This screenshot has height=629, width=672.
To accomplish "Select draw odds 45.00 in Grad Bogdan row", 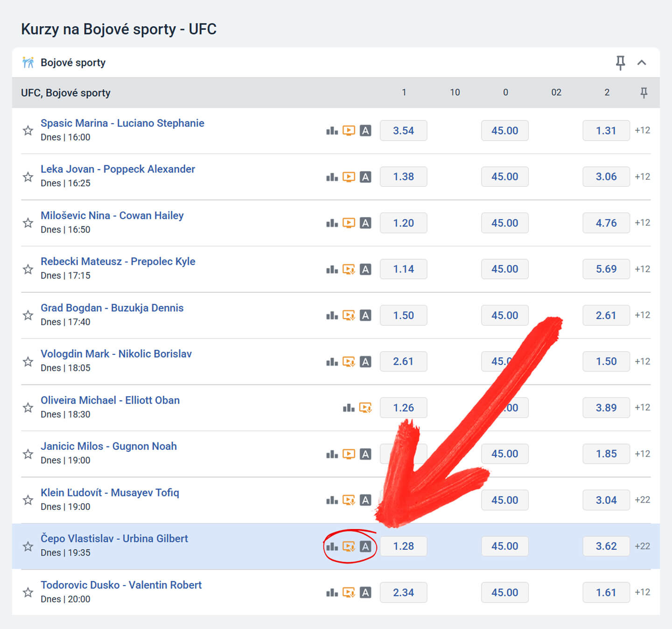I will coord(505,315).
